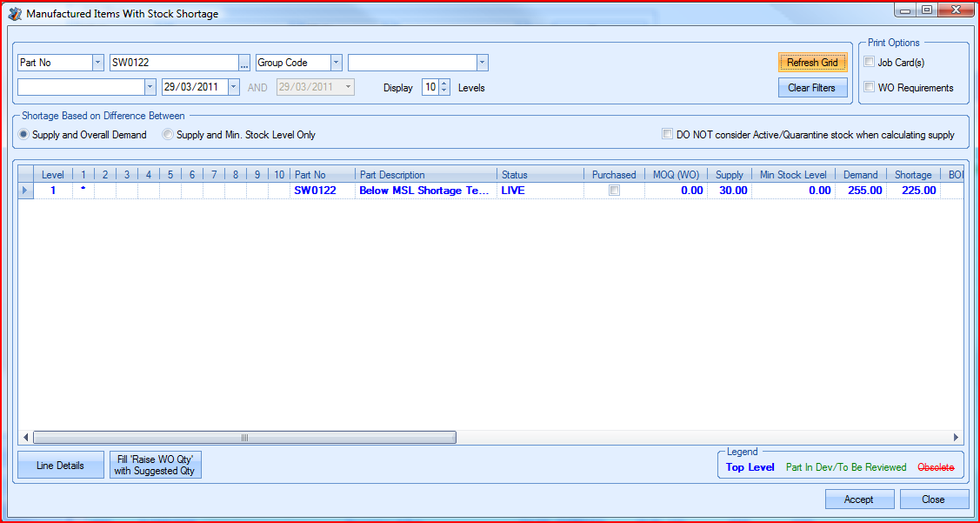This screenshot has width=980, height=523.
Task: Click the Part Description column header
Action: pos(425,175)
